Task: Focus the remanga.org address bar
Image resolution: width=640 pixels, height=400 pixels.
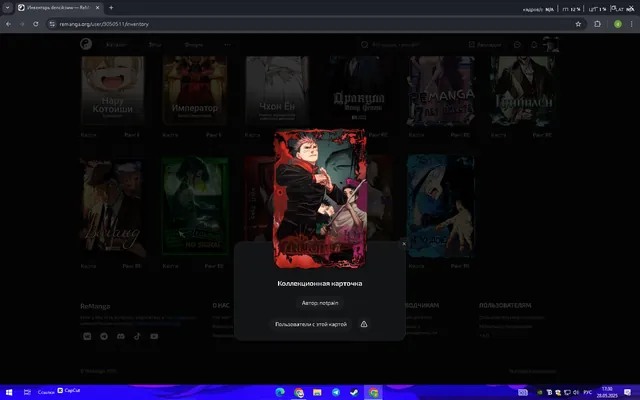Action: [x=314, y=24]
